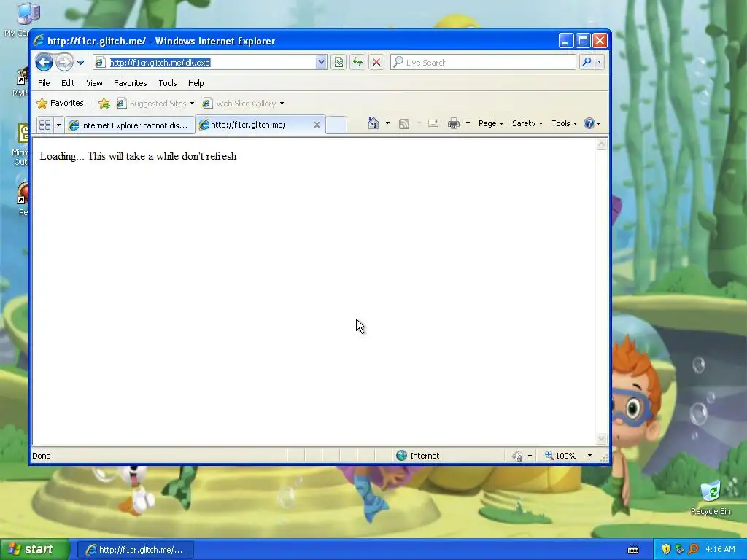
Task: Expand Home button dropdown arrow
Action: click(388, 123)
